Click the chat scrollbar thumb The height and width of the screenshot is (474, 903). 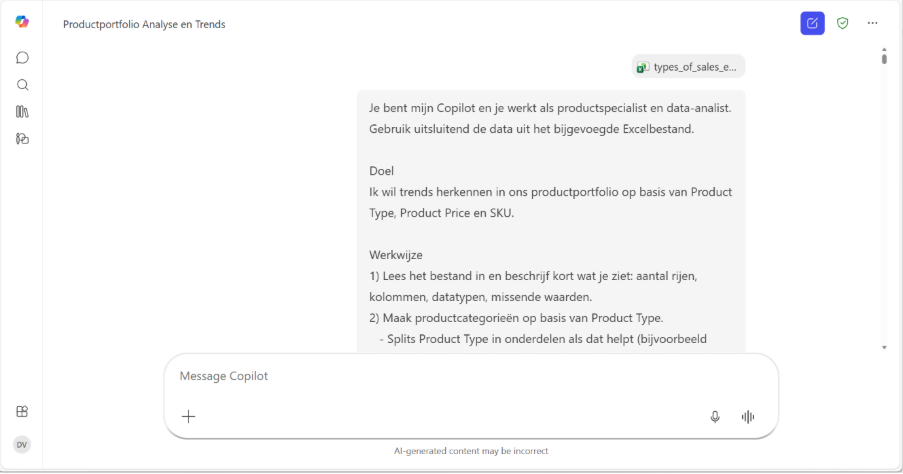pyautogui.click(x=884, y=59)
